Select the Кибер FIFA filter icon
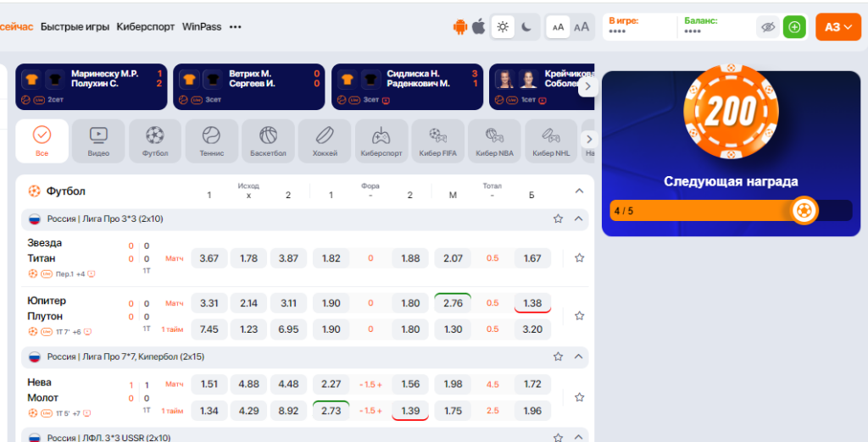The width and height of the screenshot is (868, 442). coord(438,141)
